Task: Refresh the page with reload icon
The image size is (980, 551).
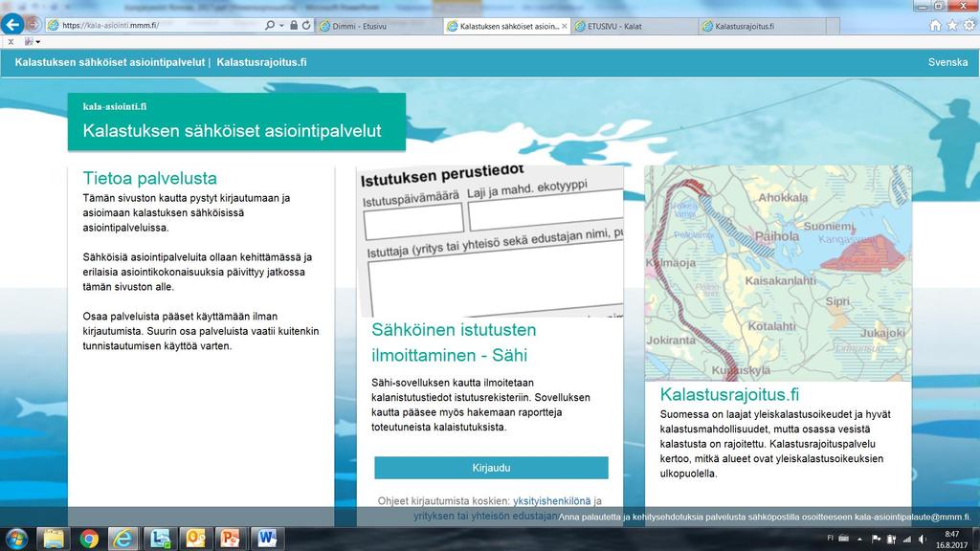Action: [306, 26]
